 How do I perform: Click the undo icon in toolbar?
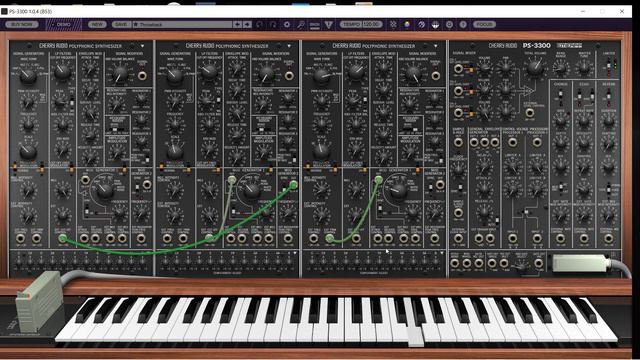click(x=260, y=24)
